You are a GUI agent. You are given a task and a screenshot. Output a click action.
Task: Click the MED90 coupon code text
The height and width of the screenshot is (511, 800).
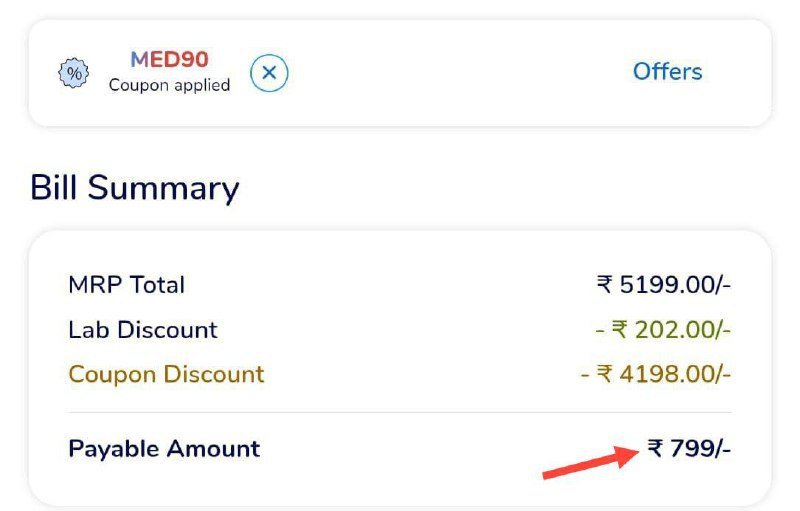[169, 60]
